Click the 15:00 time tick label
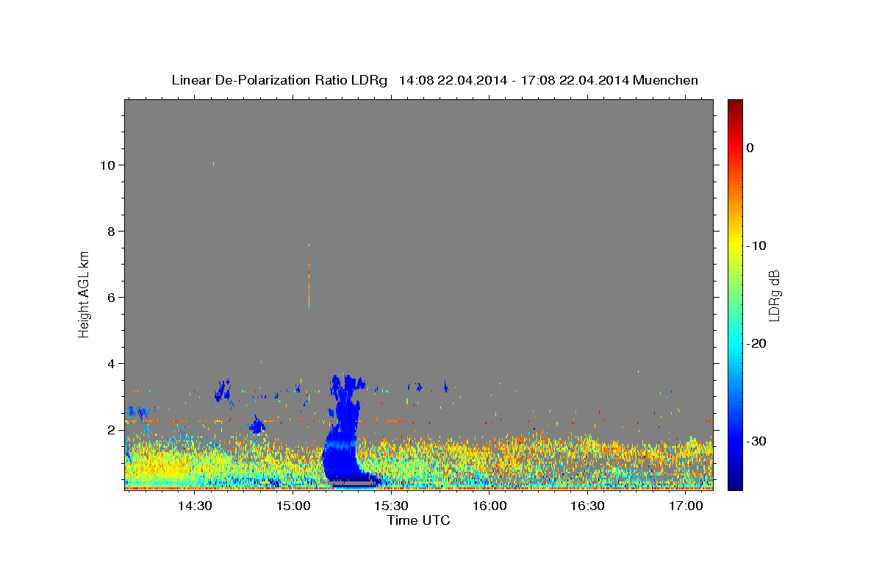Image resolution: width=882 pixels, height=588 pixels. click(x=293, y=506)
